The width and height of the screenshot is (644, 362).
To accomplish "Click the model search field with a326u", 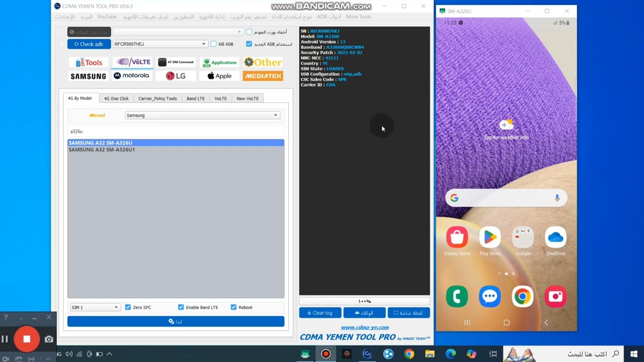I will coord(176,131).
